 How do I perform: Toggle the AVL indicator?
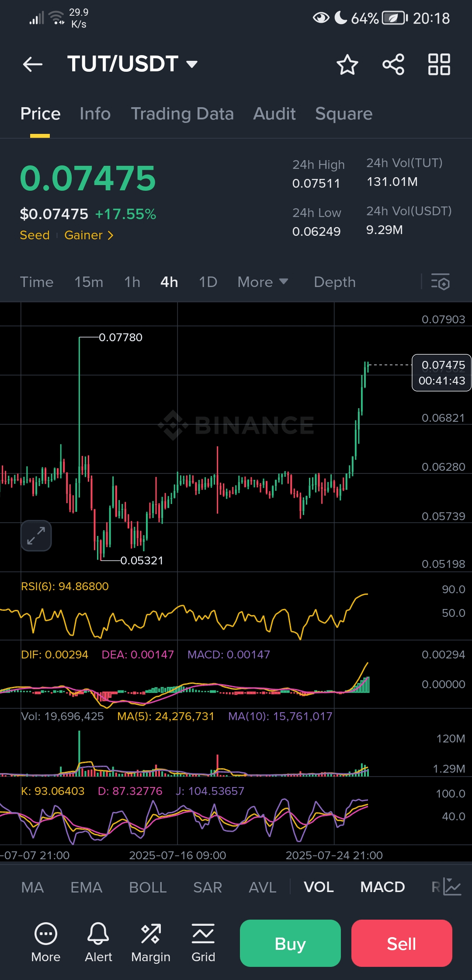tap(262, 887)
